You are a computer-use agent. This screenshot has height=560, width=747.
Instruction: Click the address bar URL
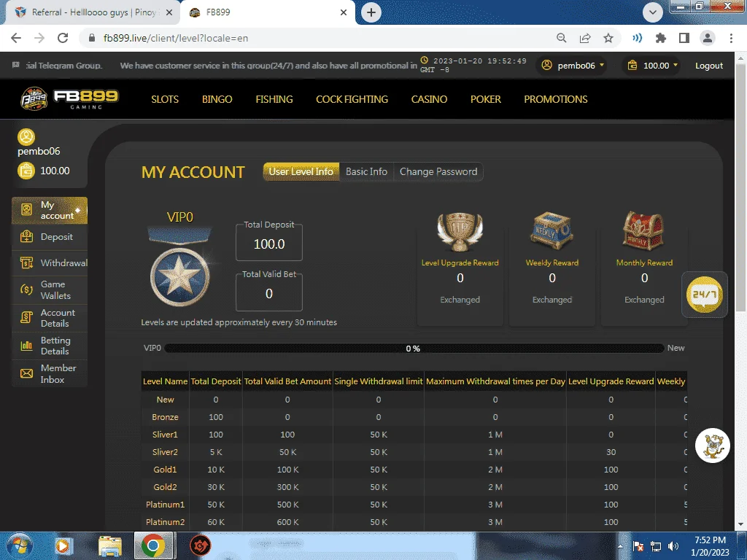click(176, 38)
